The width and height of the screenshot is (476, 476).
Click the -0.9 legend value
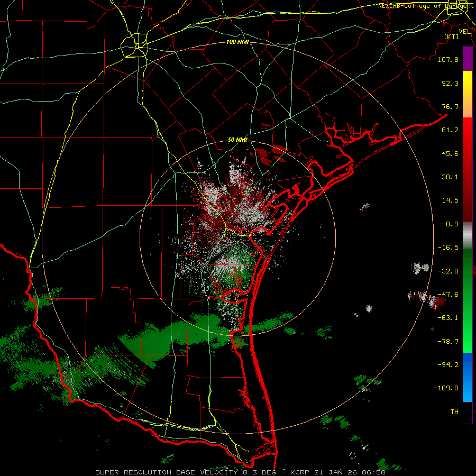[x=450, y=224]
